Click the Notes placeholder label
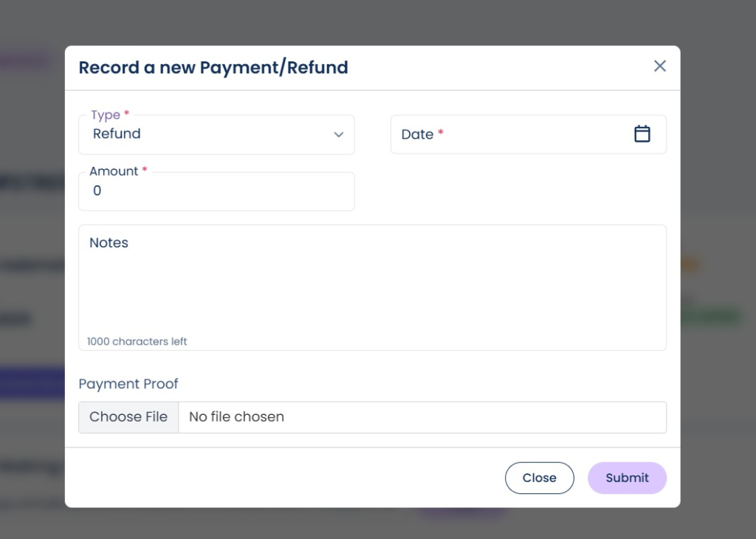Screen dimensions: 756x539 (x=109, y=243)
